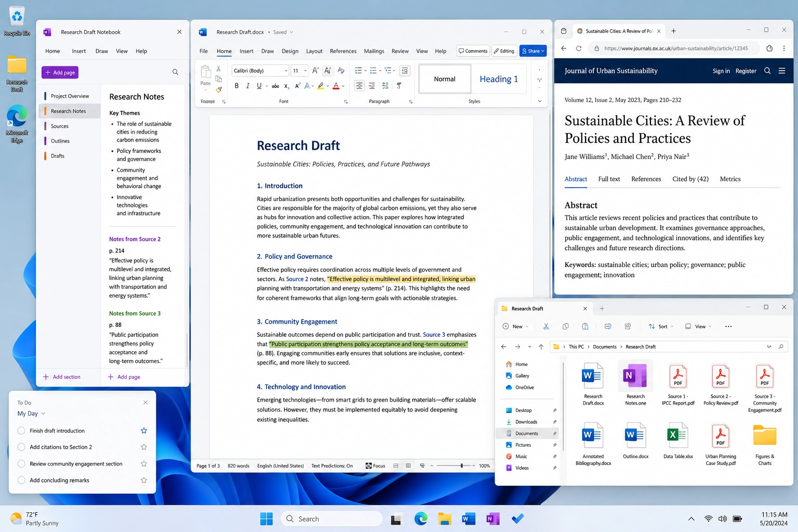This screenshot has height=532, width=798.
Task: Open the Layout tab in Word
Action: pos(314,51)
